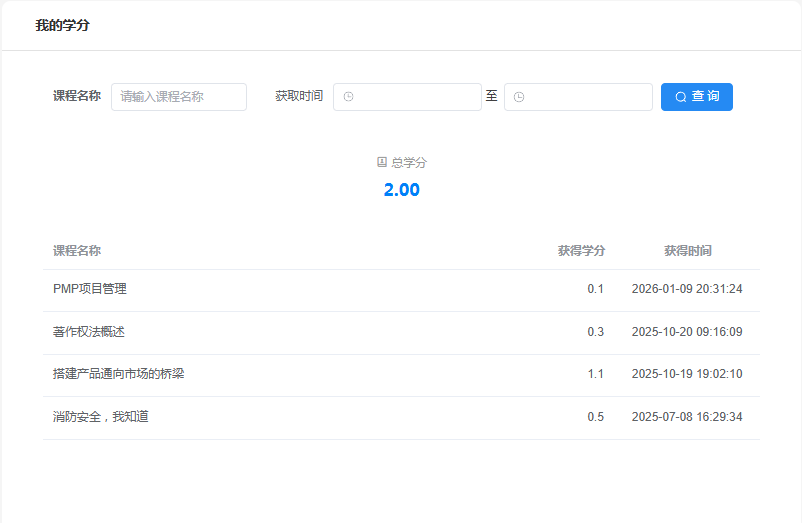802x523 pixels.
Task: Click the 1.1 credit value cell
Action: tap(595, 374)
